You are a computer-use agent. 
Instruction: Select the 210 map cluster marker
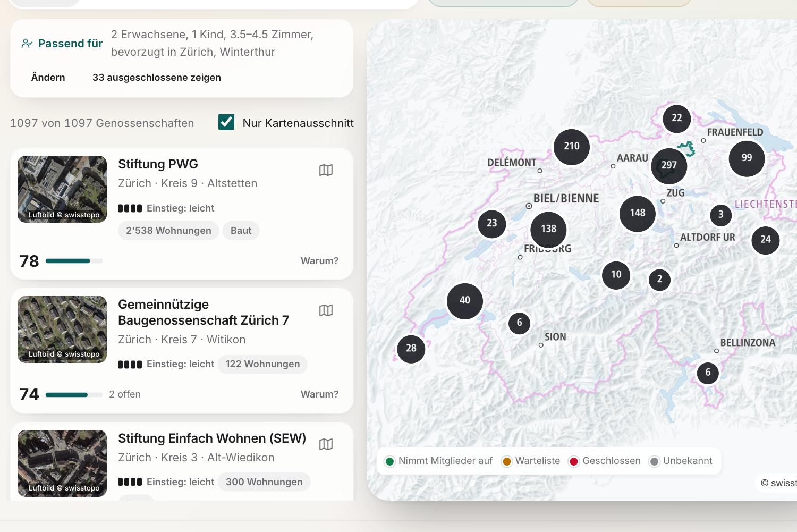coord(572,146)
